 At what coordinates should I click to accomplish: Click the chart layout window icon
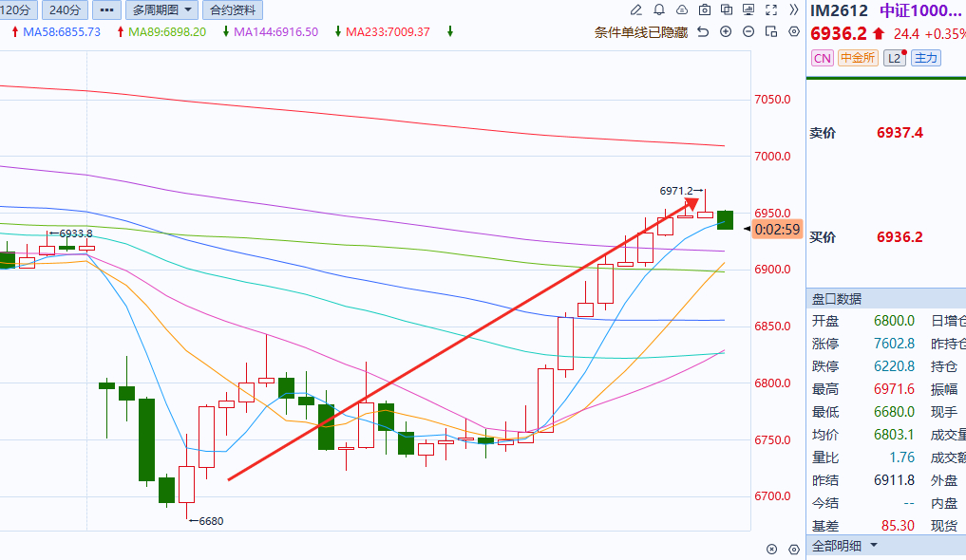[x=771, y=32]
